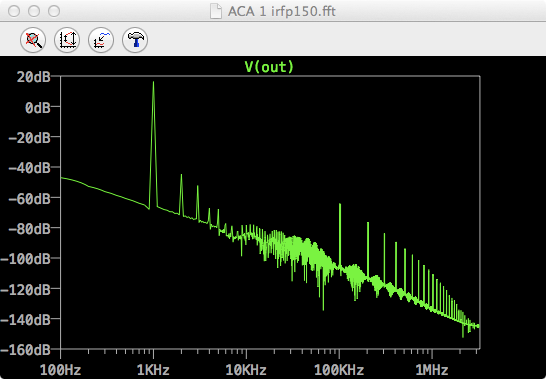Click the -60dB vertical axis label

(29, 199)
